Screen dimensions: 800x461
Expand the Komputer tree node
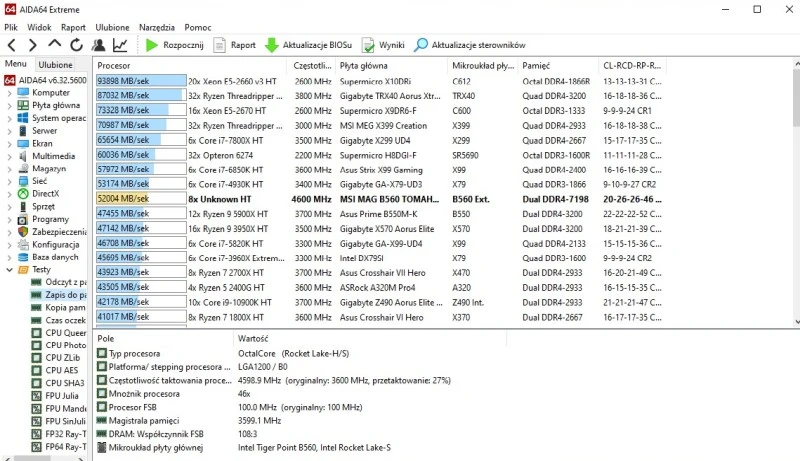click(x=9, y=92)
